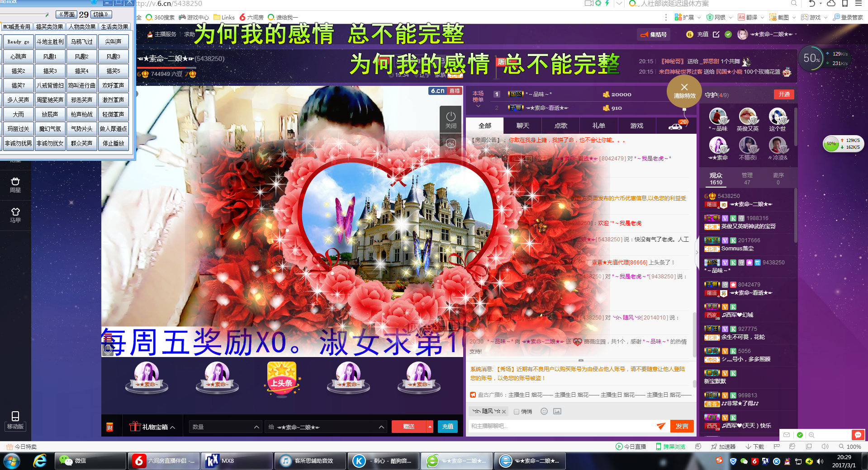Play the 尖叫声 sound effect
The height and width of the screenshot is (470, 868).
click(x=113, y=42)
